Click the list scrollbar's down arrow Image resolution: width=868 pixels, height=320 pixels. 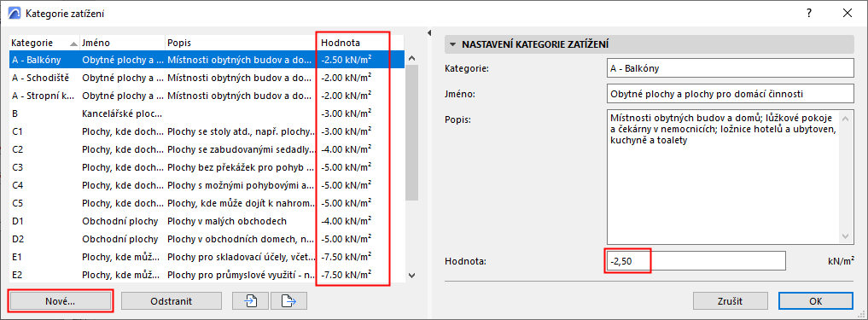[x=412, y=275]
